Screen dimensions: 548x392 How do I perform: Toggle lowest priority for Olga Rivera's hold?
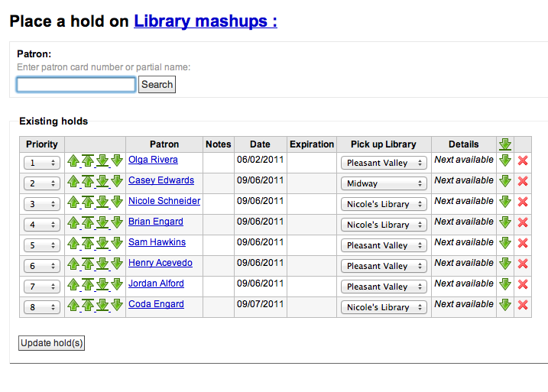click(x=504, y=160)
